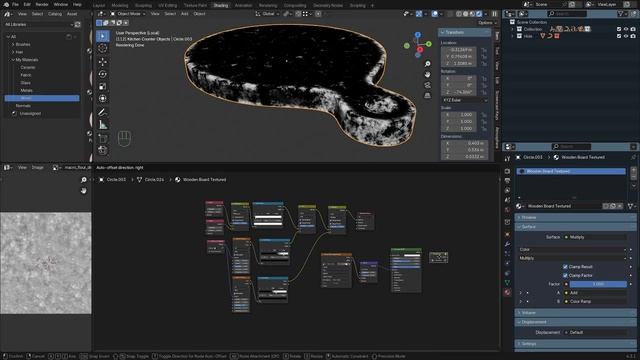Select the Annotate pencil tool
This screenshot has height=360, width=640.
(103, 112)
